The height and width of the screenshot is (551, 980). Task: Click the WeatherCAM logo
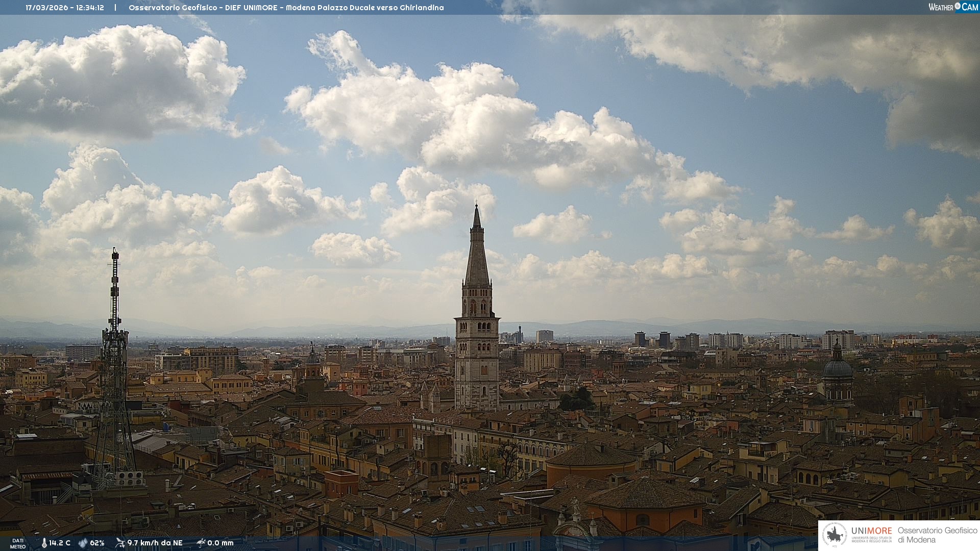953,7
